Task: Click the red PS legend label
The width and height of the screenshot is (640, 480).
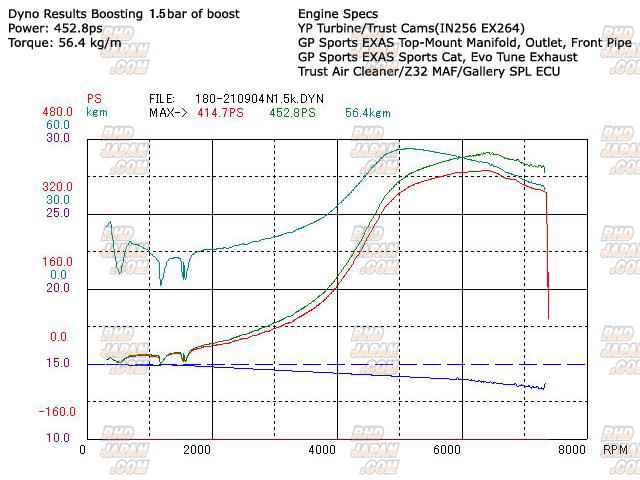Action: click(94, 99)
